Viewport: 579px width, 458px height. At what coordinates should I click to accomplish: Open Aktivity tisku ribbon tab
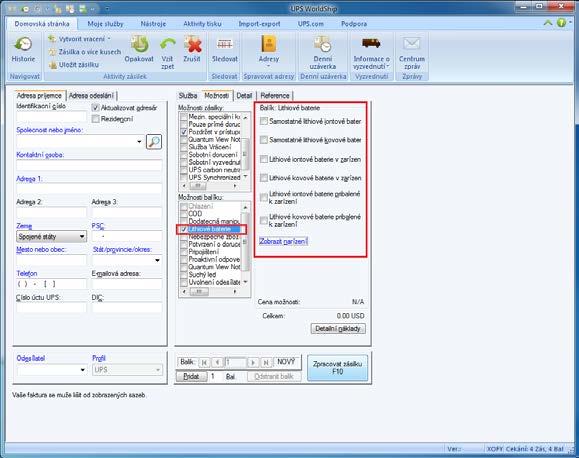tap(202, 24)
